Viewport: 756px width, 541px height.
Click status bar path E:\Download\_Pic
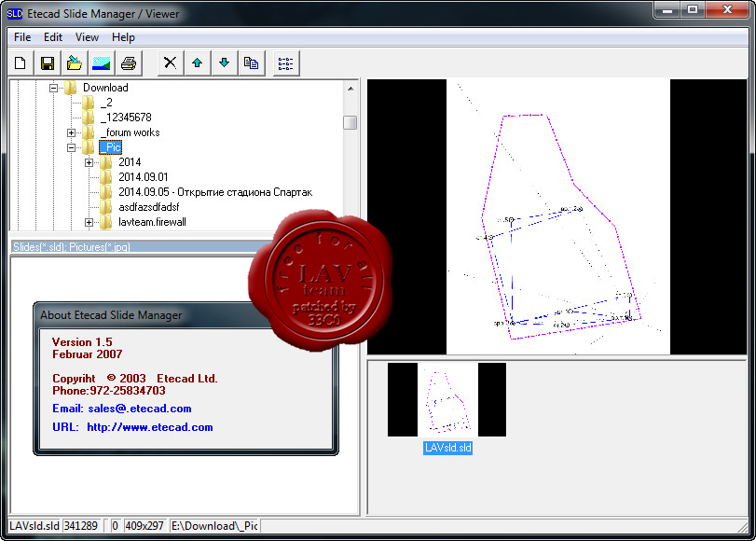[214, 526]
